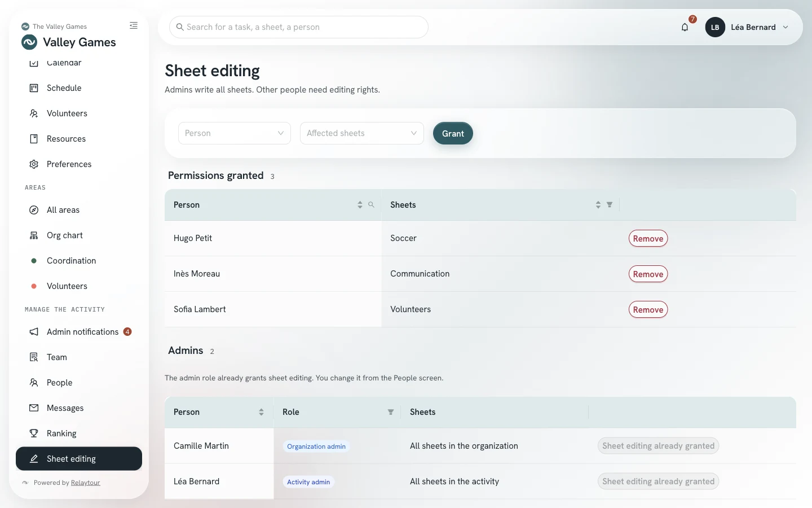Click the search field for tasks, sheets, people
812x508 pixels.
pos(299,27)
